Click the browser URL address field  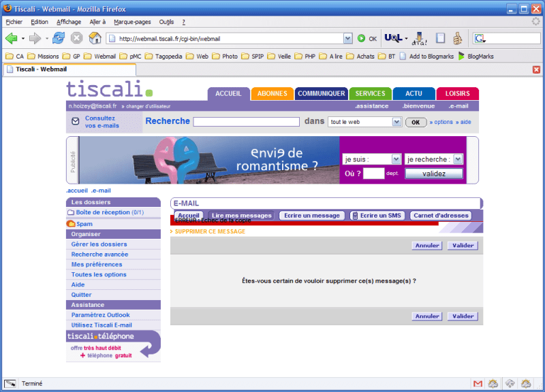tap(225, 39)
